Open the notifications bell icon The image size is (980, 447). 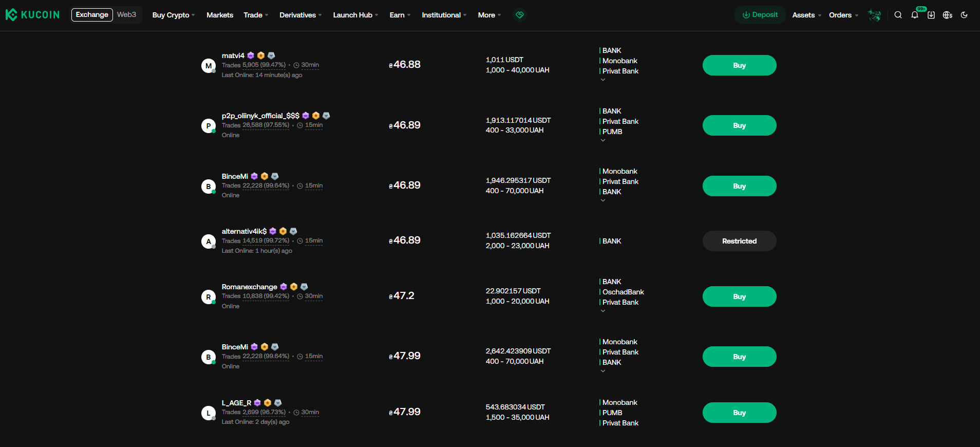click(x=915, y=15)
